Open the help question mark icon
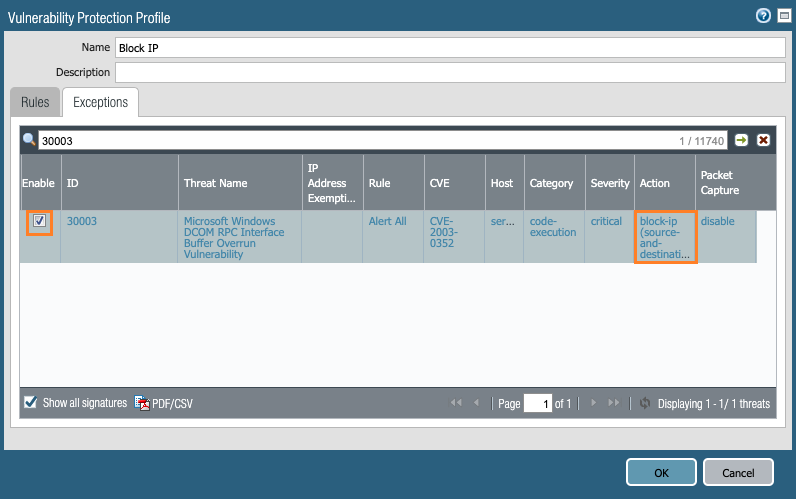The height and width of the screenshot is (499, 796). 763,16
